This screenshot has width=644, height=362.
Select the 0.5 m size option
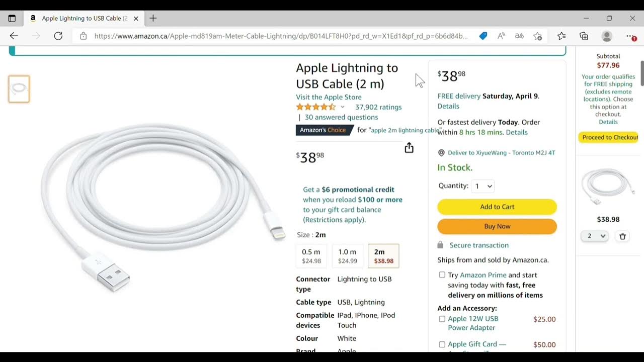tap(311, 256)
